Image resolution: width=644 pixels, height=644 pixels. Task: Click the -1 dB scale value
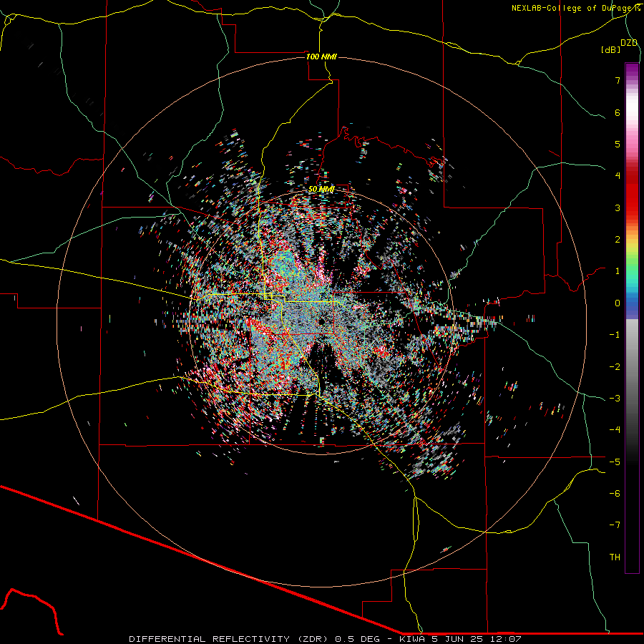[615, 335]
